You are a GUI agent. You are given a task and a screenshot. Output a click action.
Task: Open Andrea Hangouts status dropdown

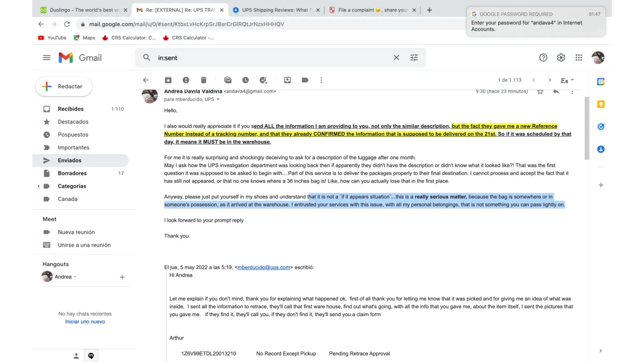point(75,277)
